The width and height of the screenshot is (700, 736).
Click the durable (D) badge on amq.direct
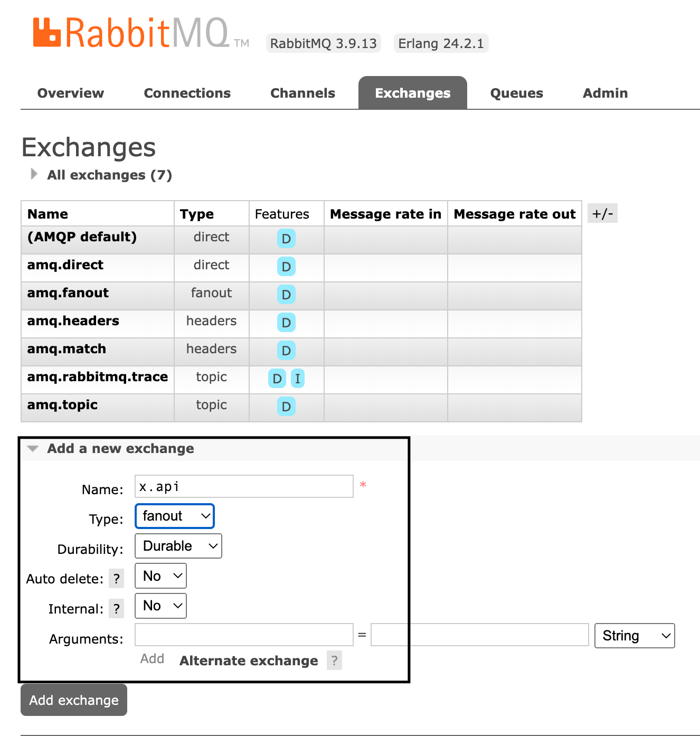(x=286, y=267)
